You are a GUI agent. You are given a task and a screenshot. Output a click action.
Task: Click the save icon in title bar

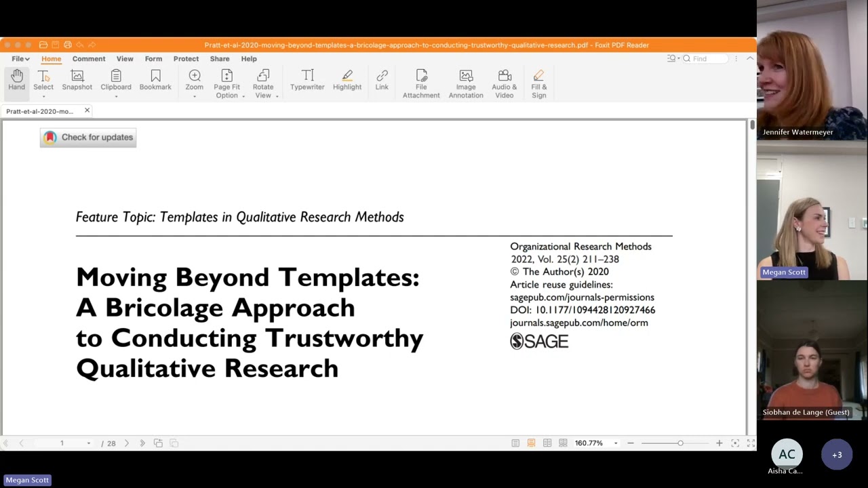pyautogui.click(x=56, y=45)
